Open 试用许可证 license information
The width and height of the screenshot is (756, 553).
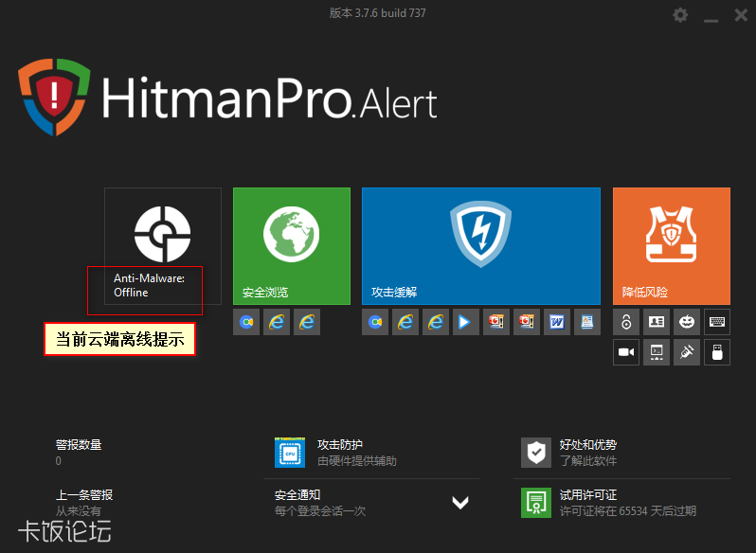click(x=587, y=494)
